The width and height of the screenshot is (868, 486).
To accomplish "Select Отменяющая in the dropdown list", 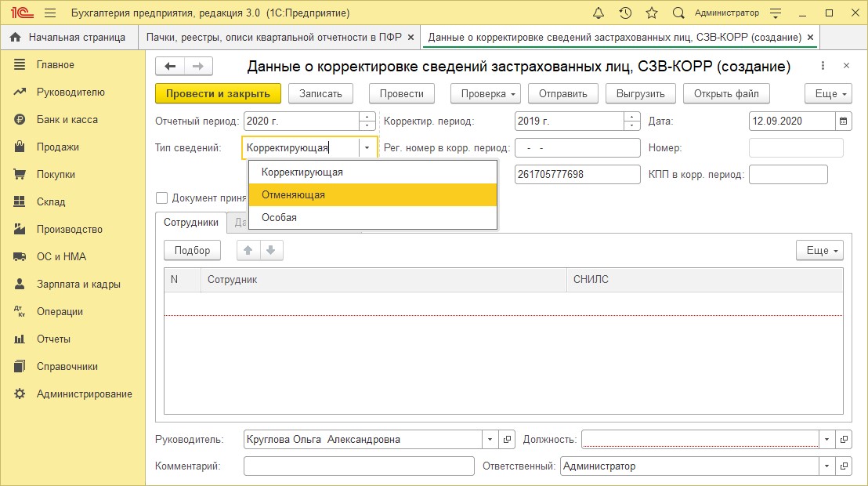I will 373,195.
